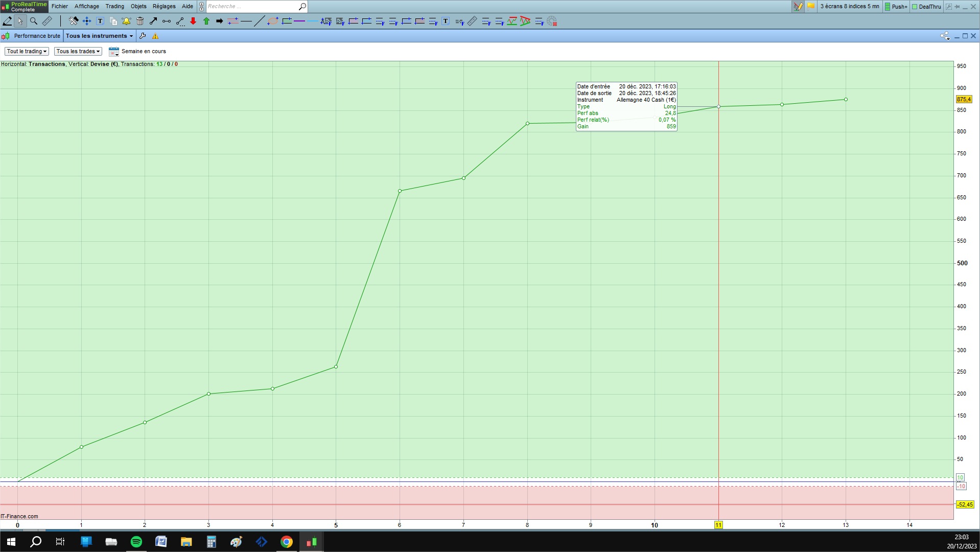Create an alert with the bell icon

click(x=127, y=21)
